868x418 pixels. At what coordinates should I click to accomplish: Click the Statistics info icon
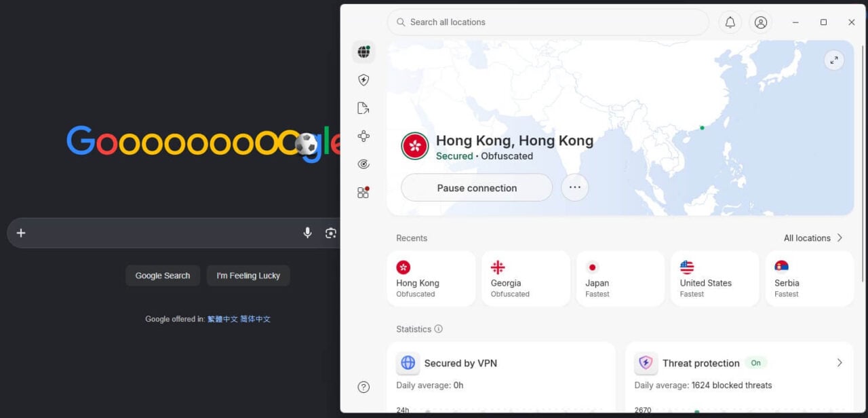[x=438, y=329]
